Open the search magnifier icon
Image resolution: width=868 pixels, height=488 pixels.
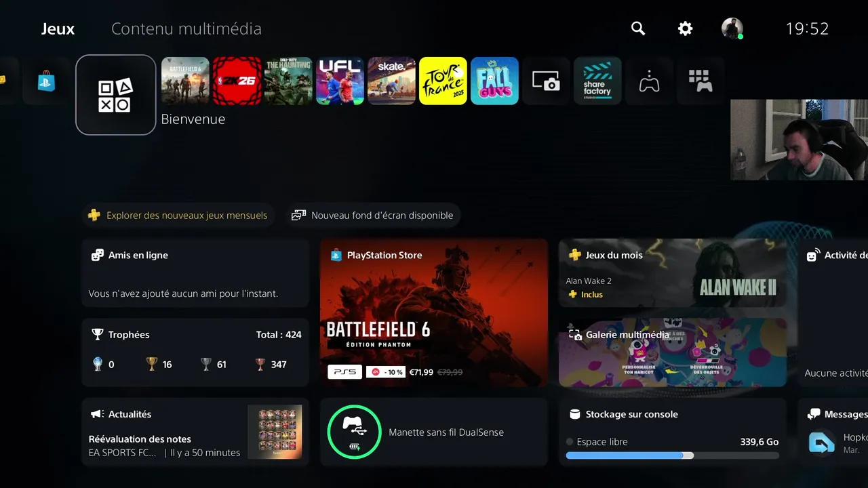click(638, 28)
